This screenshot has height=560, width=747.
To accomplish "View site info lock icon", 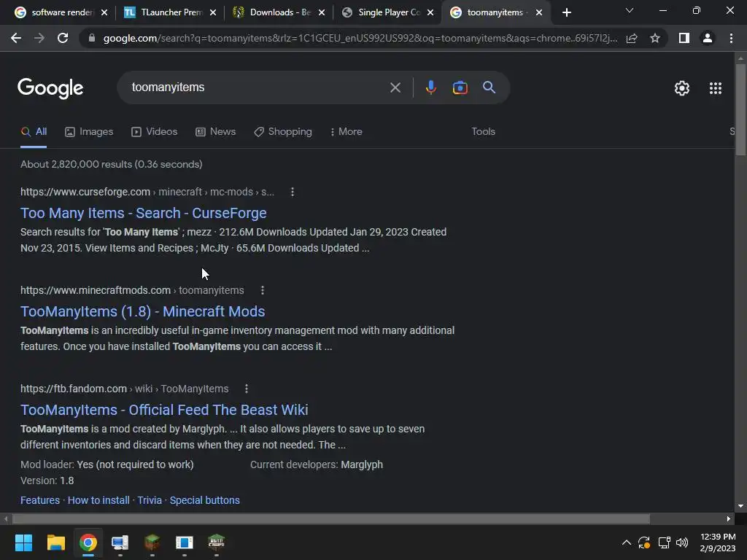I will coord(92,38).
